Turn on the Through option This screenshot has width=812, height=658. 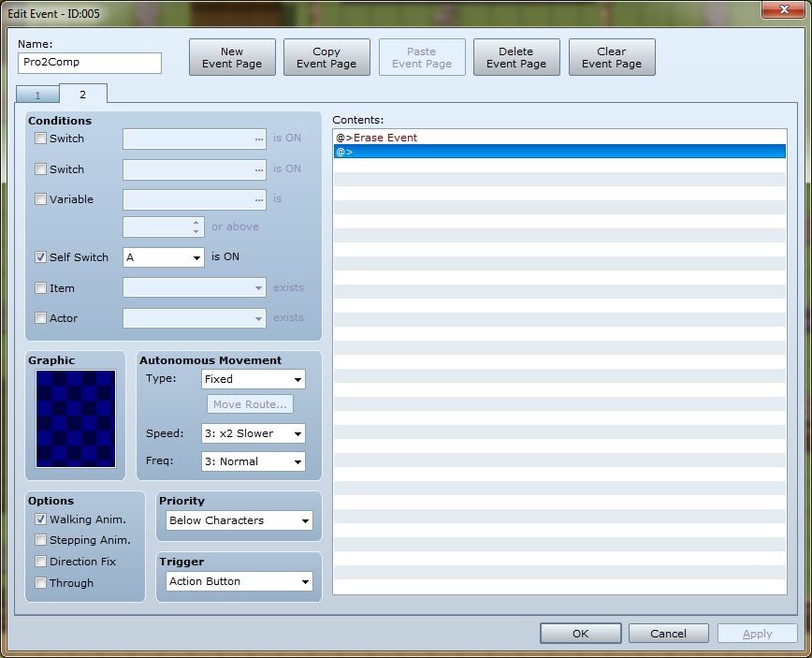40,583
